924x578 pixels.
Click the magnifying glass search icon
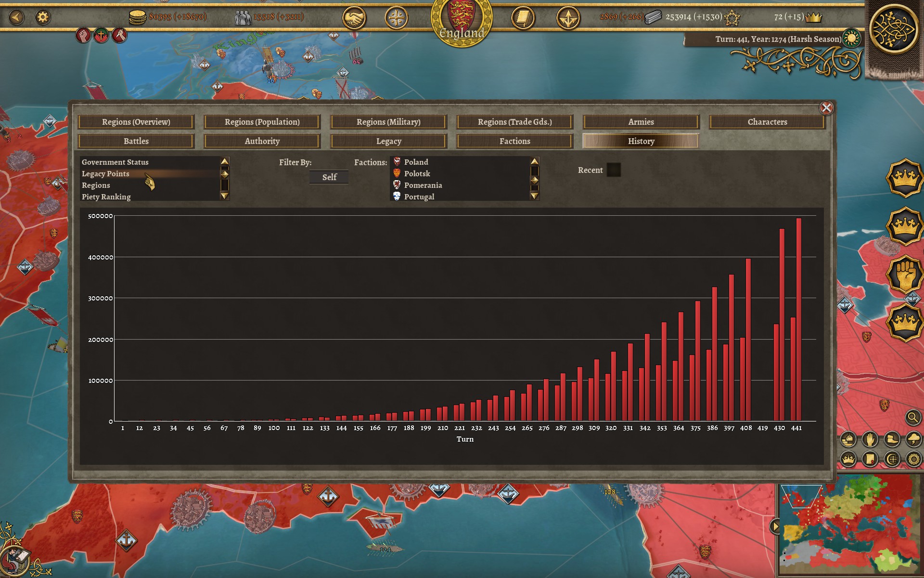pos(912,417)
